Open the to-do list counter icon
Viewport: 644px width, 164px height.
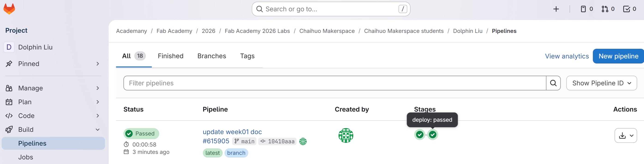[629, 9]
